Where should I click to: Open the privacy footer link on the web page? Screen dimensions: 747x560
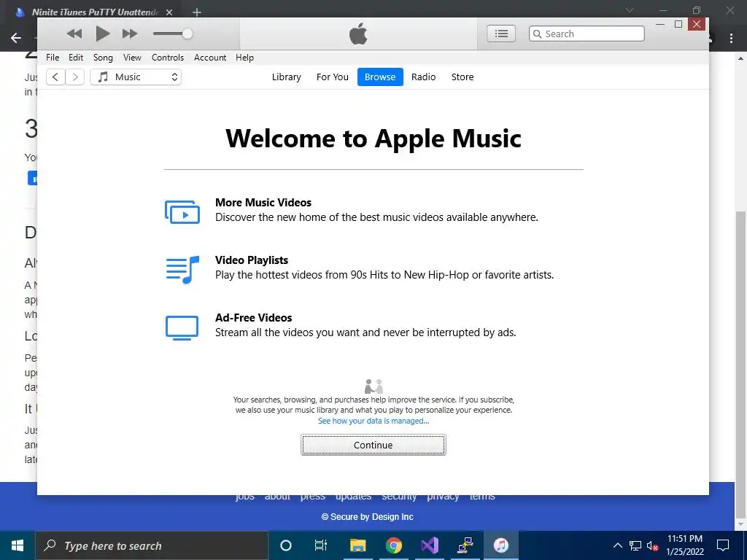[x=443, y=497]
